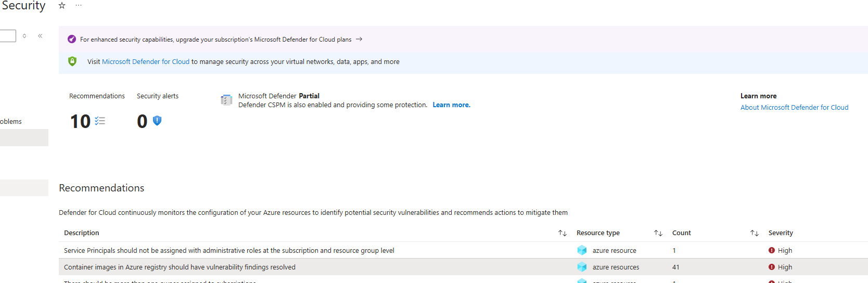868x283 pixels.
Task: Expand or collapse menu groups with the up-down chevron
Action: 24,36
